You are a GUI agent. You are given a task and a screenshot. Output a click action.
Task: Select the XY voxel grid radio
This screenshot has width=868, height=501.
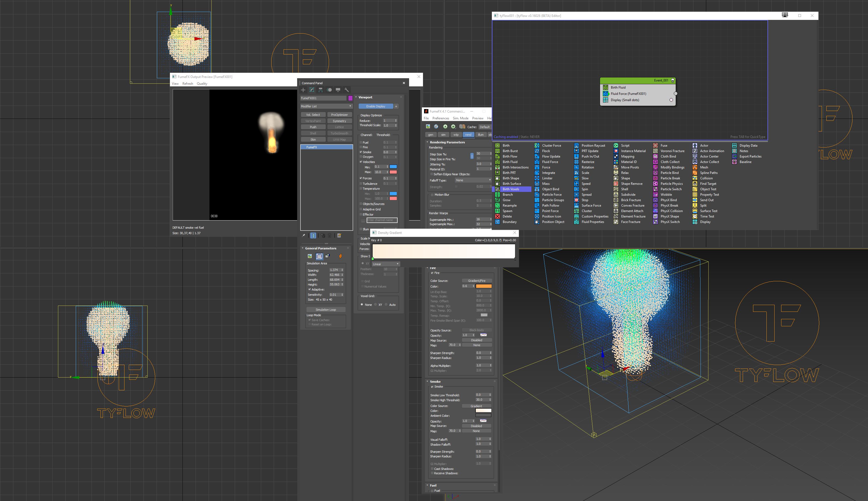(x=376, y=304)
